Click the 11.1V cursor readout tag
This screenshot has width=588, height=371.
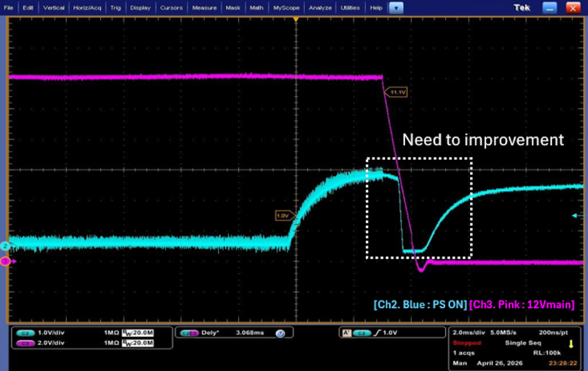pyautogui.click(x=397, y=93)
